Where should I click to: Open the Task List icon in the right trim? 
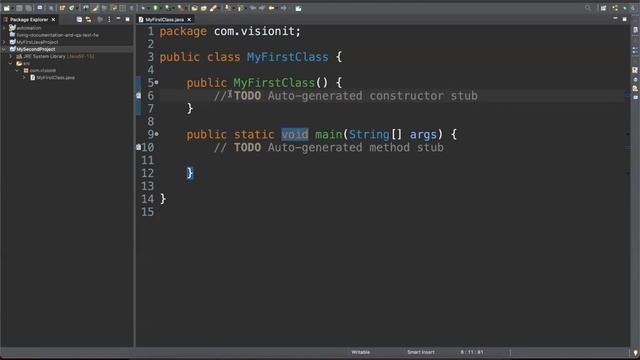point(635,30)
